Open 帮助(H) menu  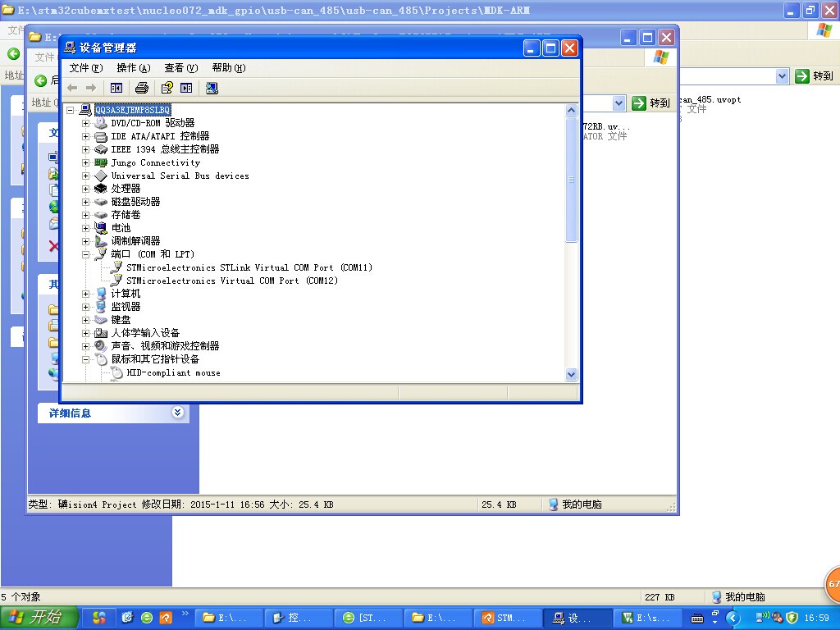click(229, 68)
